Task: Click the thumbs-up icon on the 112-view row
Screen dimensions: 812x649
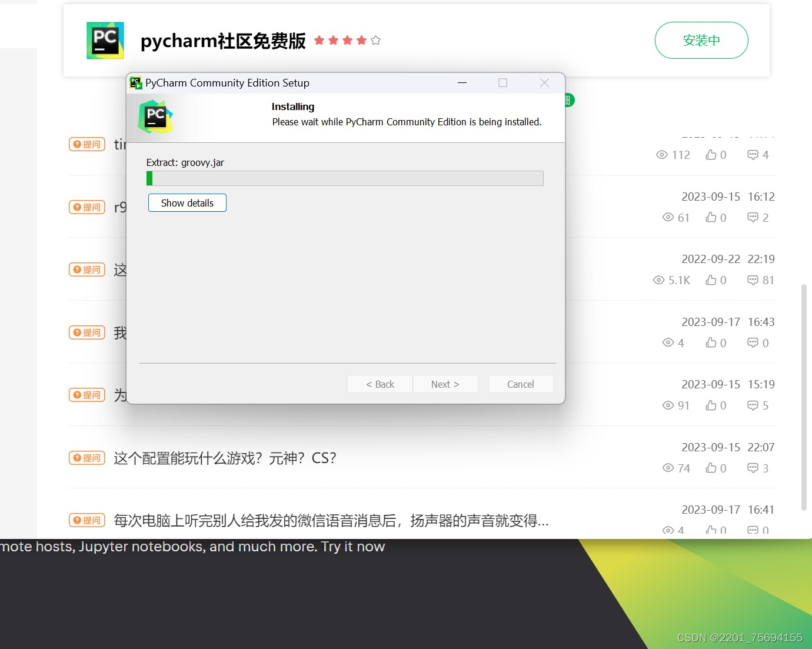Action: pos(711,154)
